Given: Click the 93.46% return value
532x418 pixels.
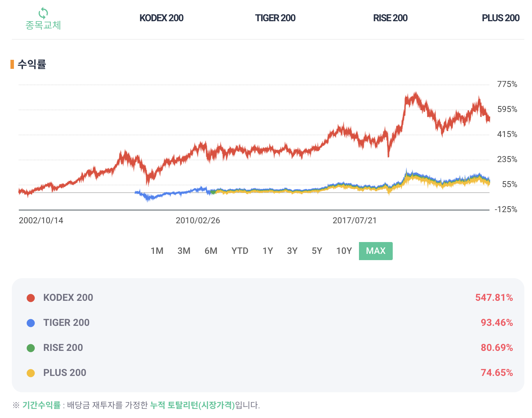Looking at the screenshot, I should tap(497, 323).
